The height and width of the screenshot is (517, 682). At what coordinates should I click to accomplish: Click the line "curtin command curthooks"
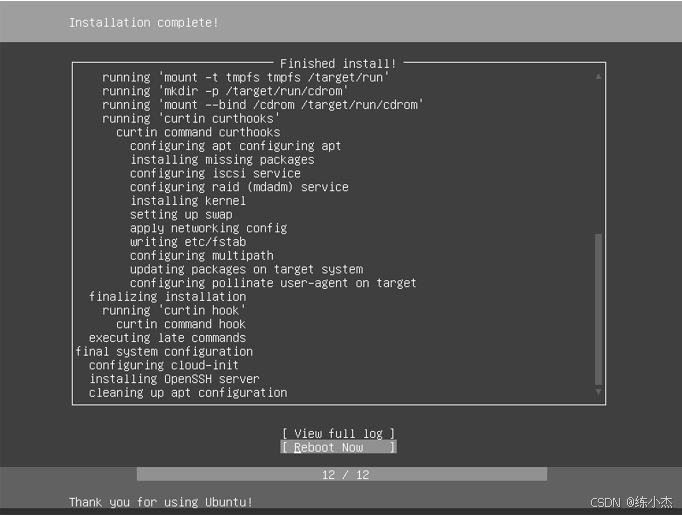click(198, 132)
